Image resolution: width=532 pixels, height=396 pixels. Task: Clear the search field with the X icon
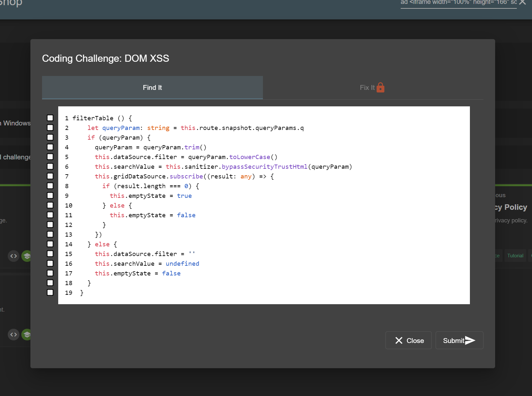[523, 2]
